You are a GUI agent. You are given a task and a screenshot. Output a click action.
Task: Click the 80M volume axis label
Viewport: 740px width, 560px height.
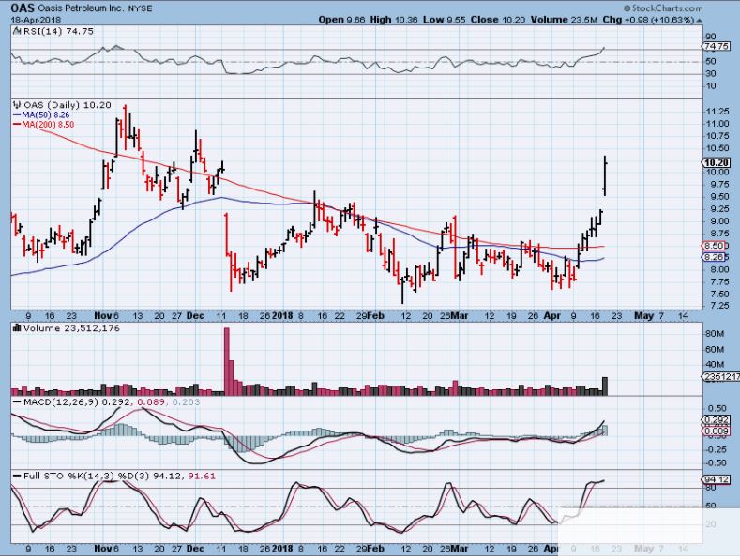click(x=715, y=334)
